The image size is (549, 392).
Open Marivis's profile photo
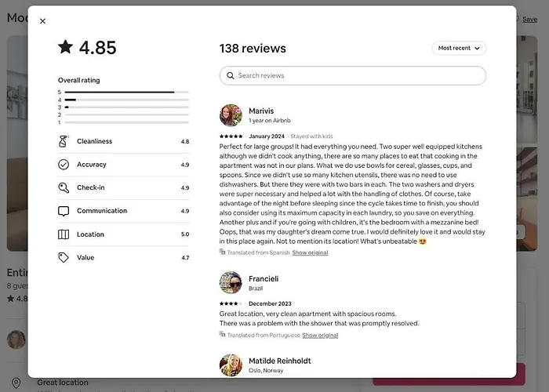click(x=231, y=115)
